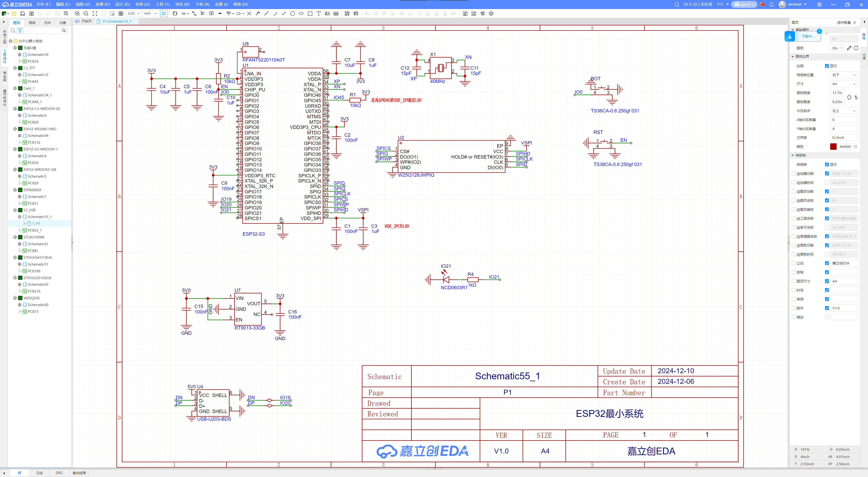Switch to the 网络 tab in left panel
The height and width of the screenshot is (477, 868).
click(32, 23)
